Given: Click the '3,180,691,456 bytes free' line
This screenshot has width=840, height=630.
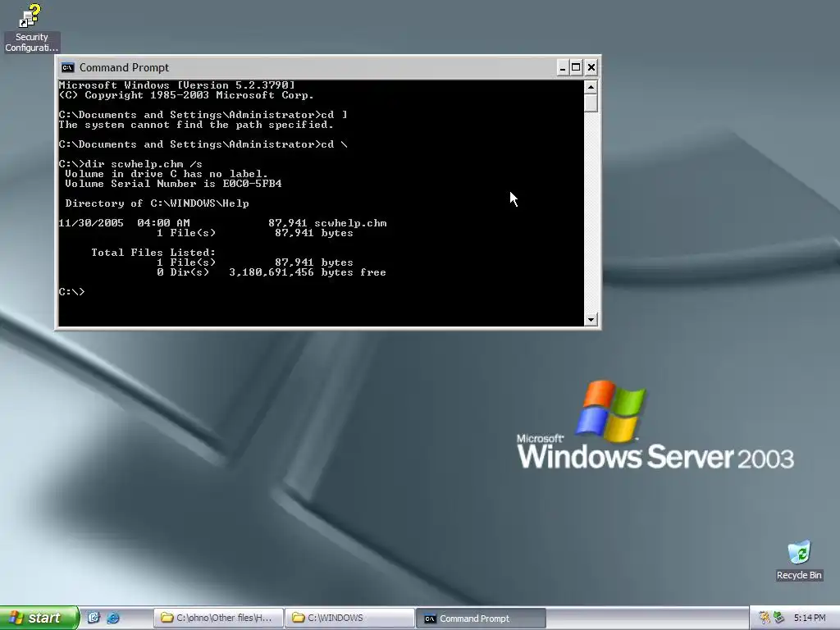Looking at the screenshot, I should 308,272.
